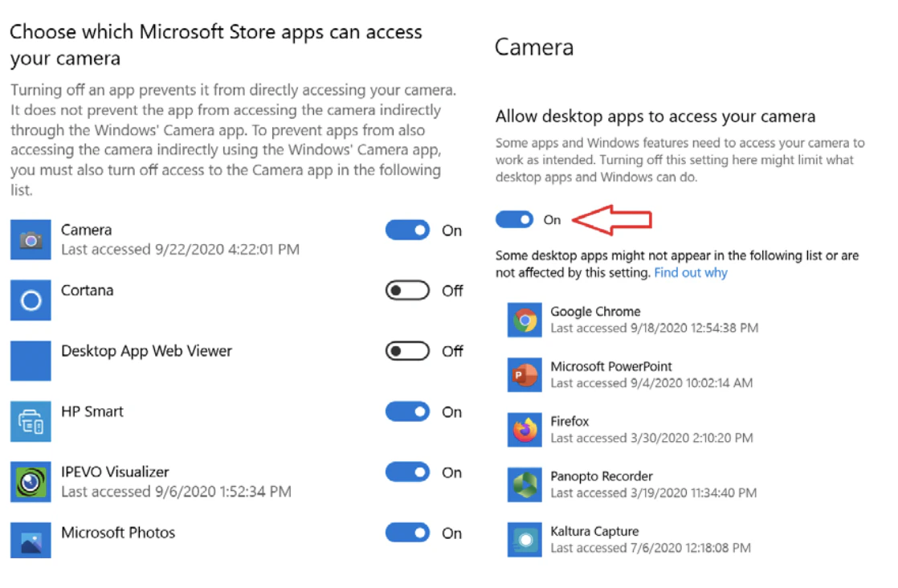This screenshot has height=588, width=898.
Task: Click the Camera app icon
Action: 31,240
